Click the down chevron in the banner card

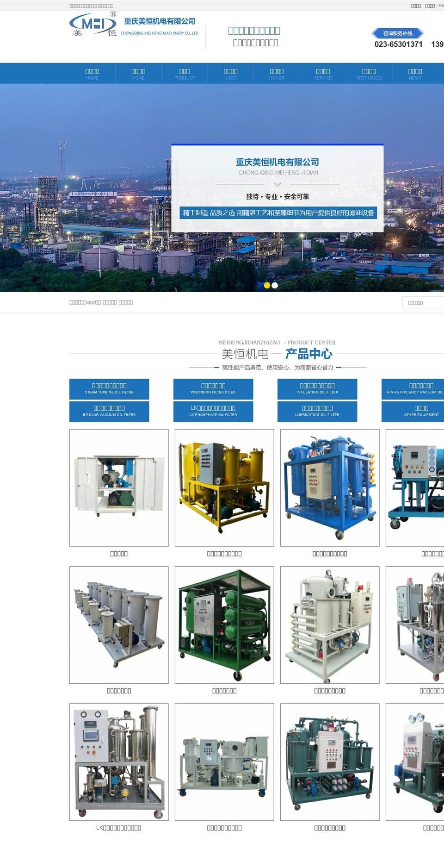277,184
